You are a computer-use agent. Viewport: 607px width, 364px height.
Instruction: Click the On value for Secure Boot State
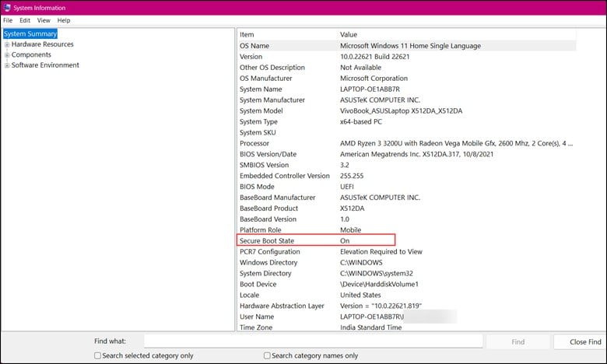pyautogui.click(x=345, y=240)
